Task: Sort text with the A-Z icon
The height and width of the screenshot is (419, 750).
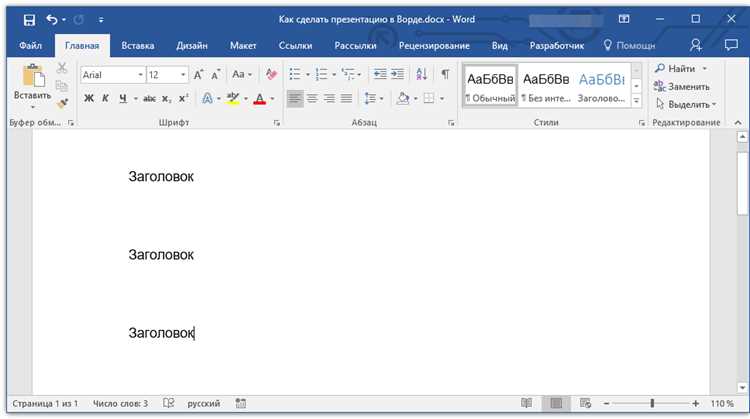Action: pos(421,74)
